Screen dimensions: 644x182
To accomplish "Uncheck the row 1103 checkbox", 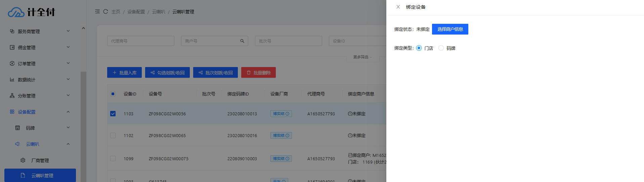I will tap(113, 114).
